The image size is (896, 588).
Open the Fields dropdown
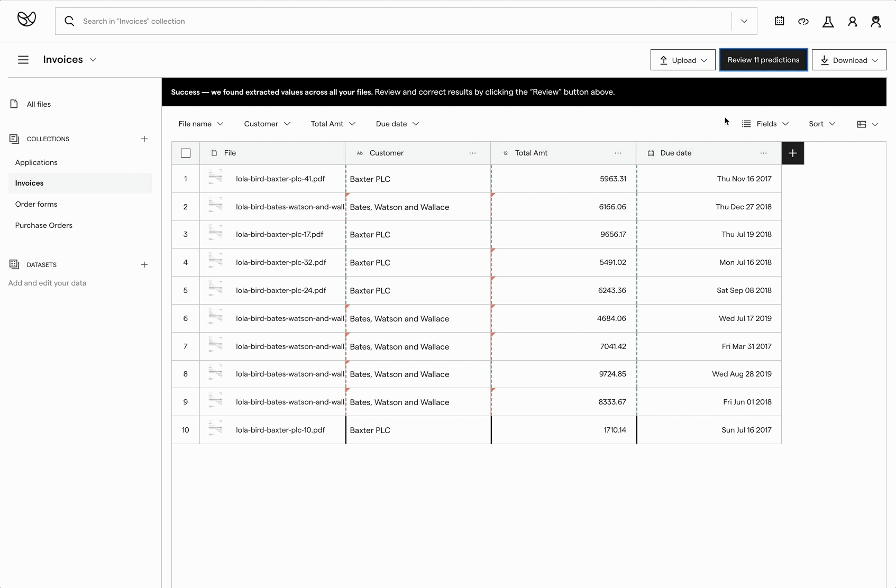[765, 124]
